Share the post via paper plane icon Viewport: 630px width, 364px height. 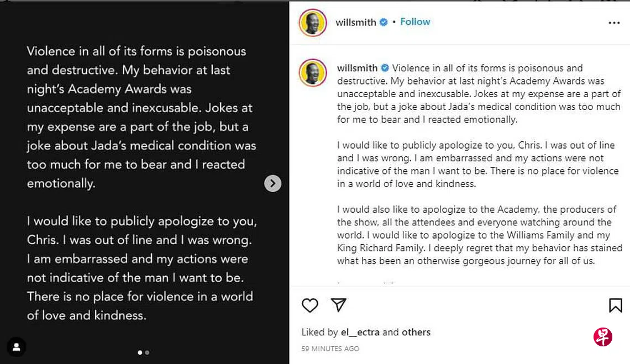click(338, 305)
